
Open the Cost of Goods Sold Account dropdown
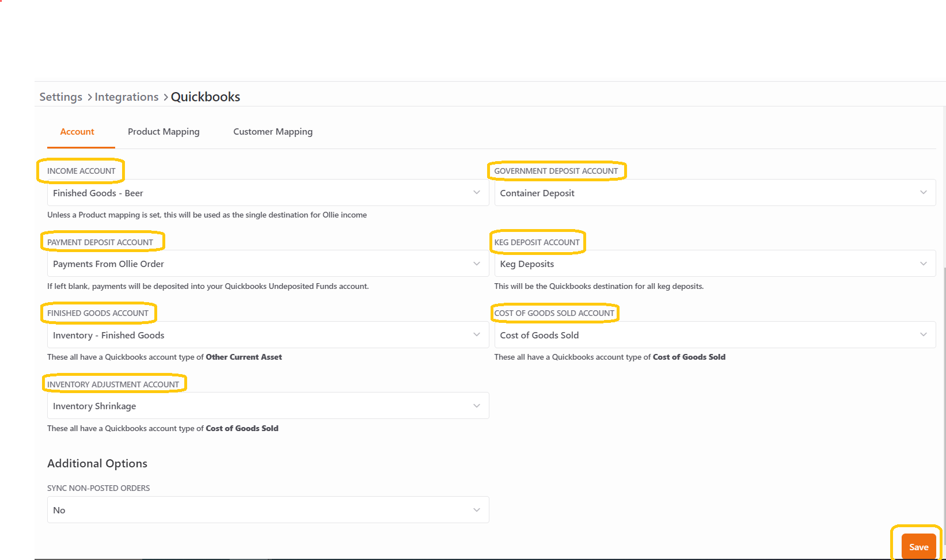point(715,335)
